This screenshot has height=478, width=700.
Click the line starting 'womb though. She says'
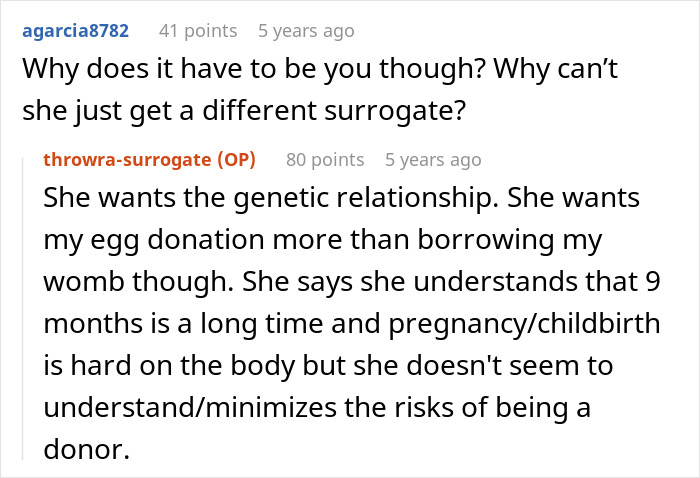[x=360, y=283]
